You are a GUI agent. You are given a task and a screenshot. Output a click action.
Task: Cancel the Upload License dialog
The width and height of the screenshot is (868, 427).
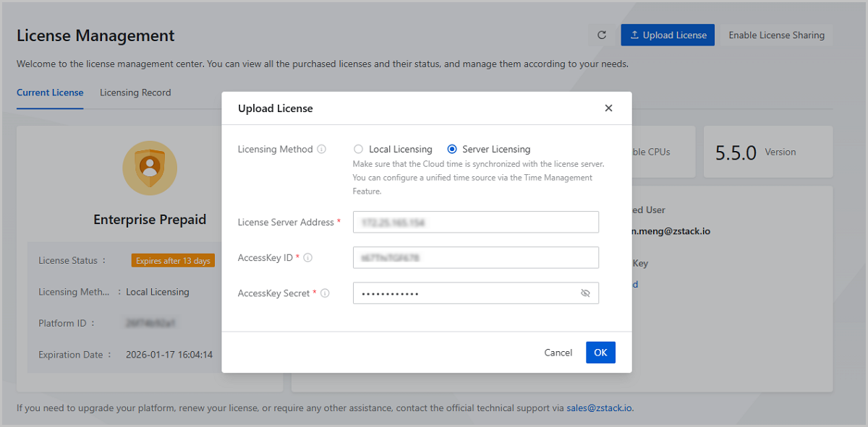(x=558, y=353)
